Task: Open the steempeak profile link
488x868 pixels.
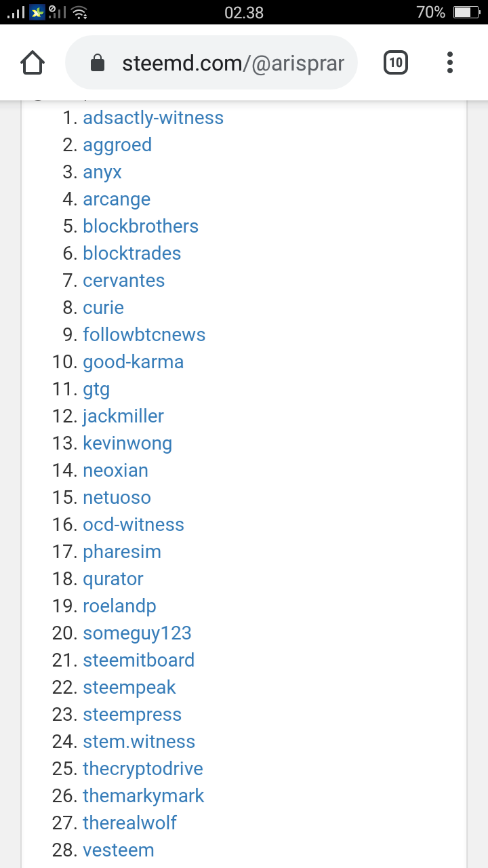Action: pyautogui.click(x=129, y=687)
